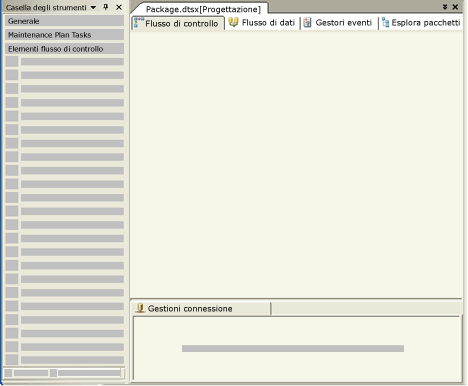Open the Casella degli strumenti dropdown arrow

pos(93,7)
